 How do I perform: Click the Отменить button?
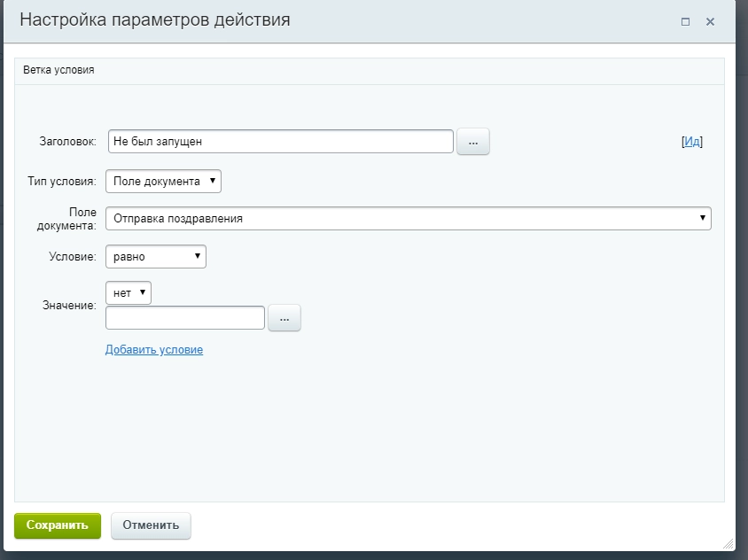(151, 525)
